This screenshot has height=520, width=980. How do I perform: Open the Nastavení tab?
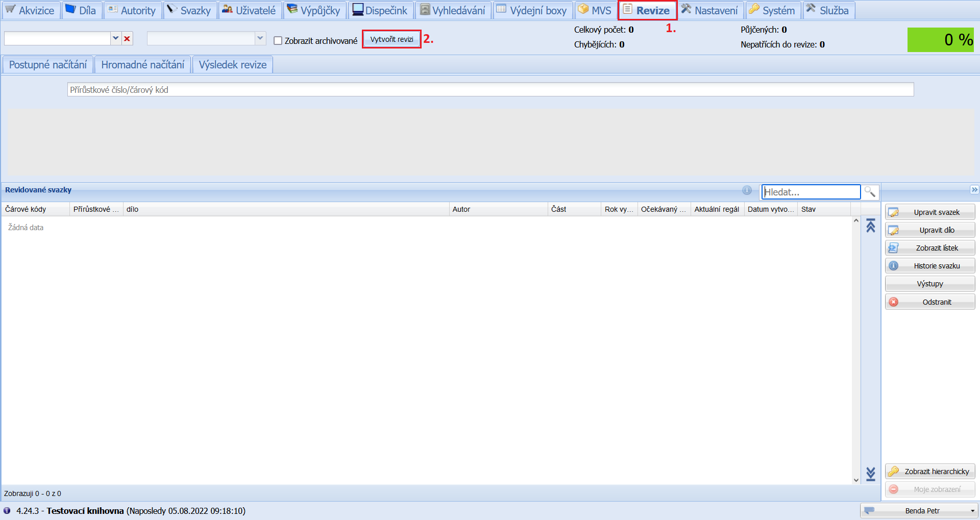(x=710, y=10)
